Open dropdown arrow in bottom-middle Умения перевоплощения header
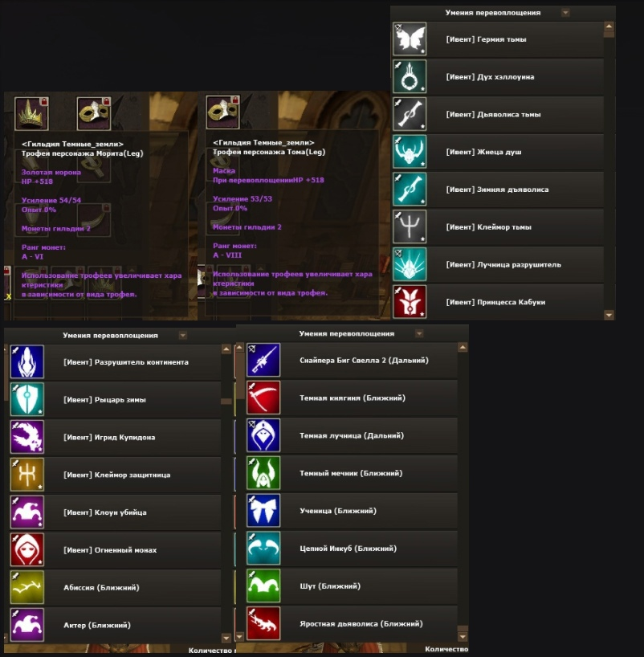Image resolution: width=644 pixels, height=657 pixels. [419, 333]
